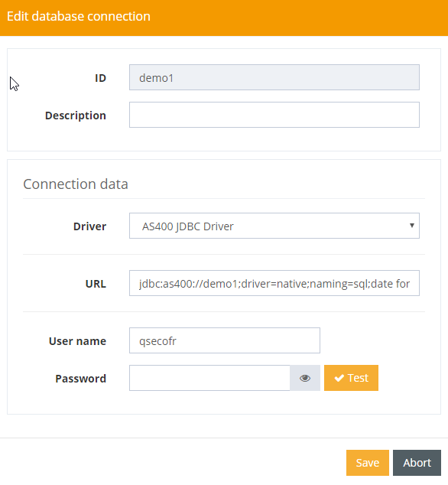Image resolution: width=448 pixels, height=485 pixels.
Task: Select the User name field containing qsecofr
Action: click(225, 340)
